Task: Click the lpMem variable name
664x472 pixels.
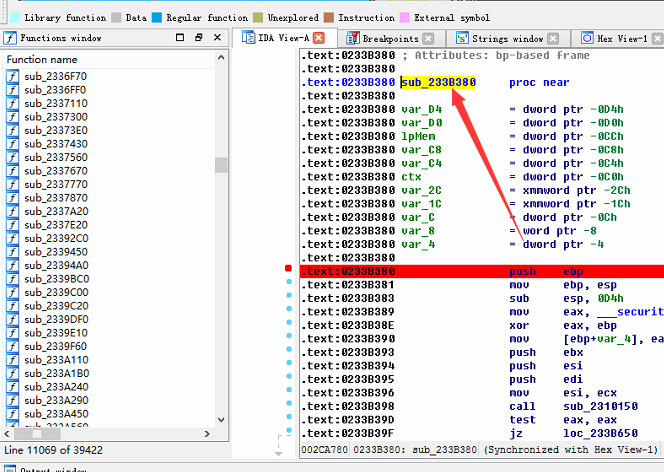Action: coord(418,136)
